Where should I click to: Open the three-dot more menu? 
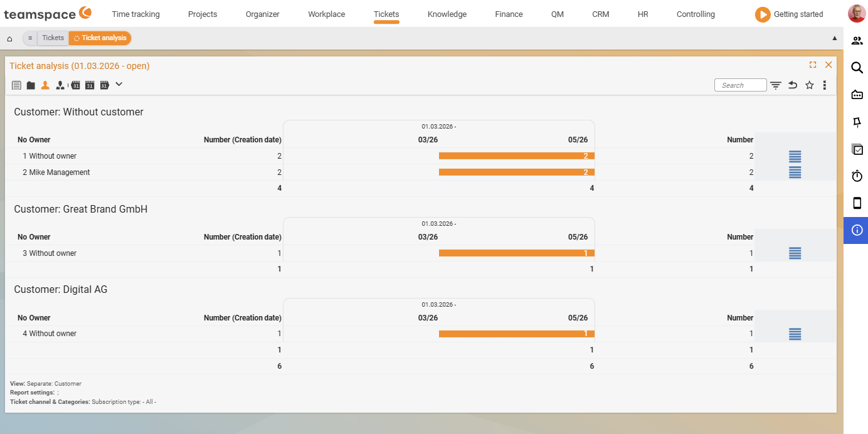[825, 85]
